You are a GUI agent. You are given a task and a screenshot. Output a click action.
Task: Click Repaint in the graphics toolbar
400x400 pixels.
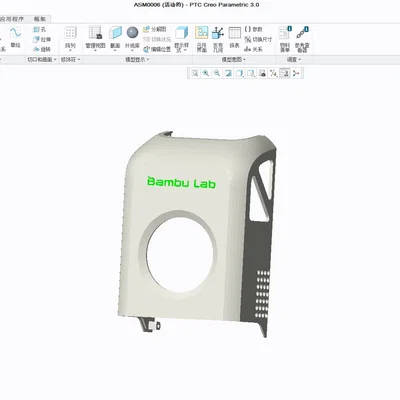pyautogui.click(x=228, y=73)
